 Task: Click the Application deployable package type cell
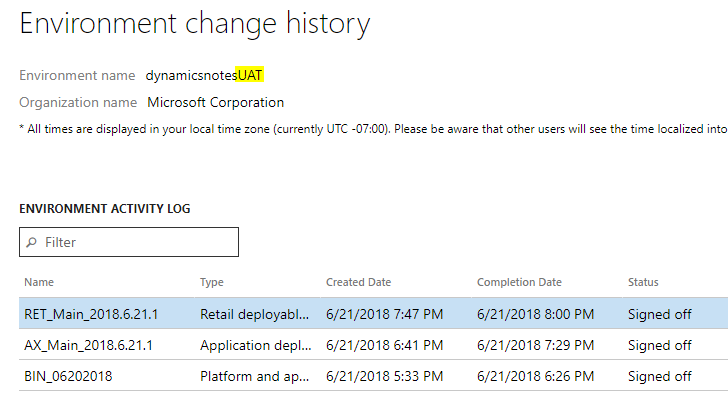tap(255, 345)
